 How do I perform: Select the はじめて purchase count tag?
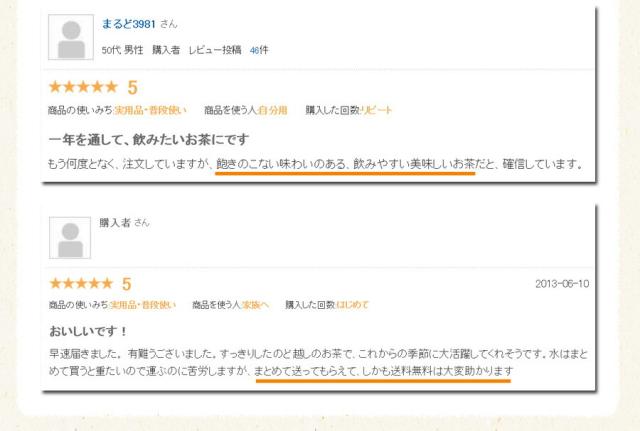(x=352, y=305)
